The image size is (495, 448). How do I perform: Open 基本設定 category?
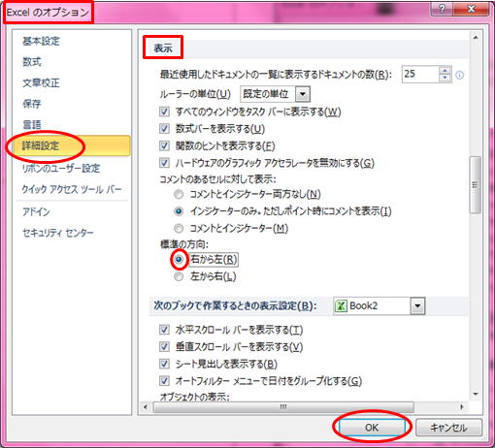[x=41, y=41]
